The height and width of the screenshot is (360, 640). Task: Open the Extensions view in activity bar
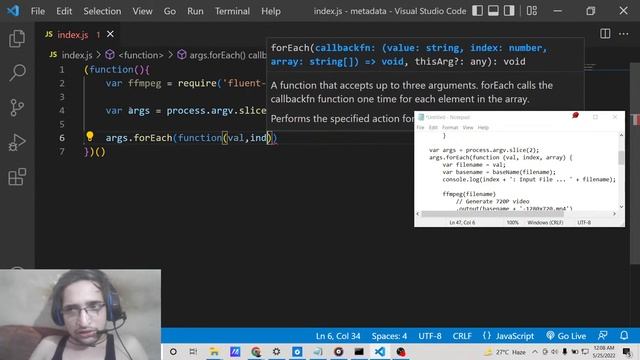coord(17,177)
